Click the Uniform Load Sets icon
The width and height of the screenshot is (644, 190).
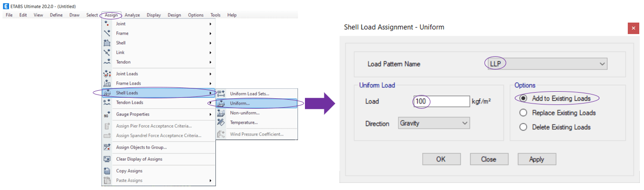point(221,94)
